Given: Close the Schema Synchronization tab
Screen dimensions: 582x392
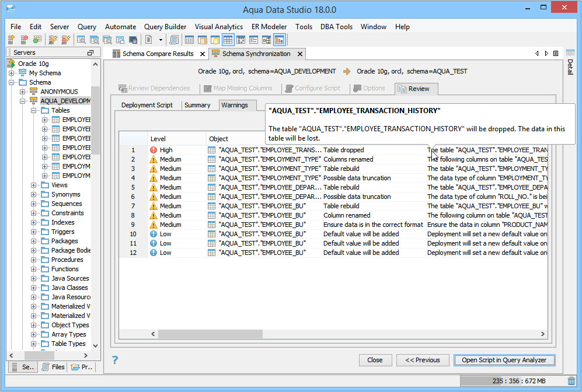Looking at the screenshot, I should pos(300,54).
